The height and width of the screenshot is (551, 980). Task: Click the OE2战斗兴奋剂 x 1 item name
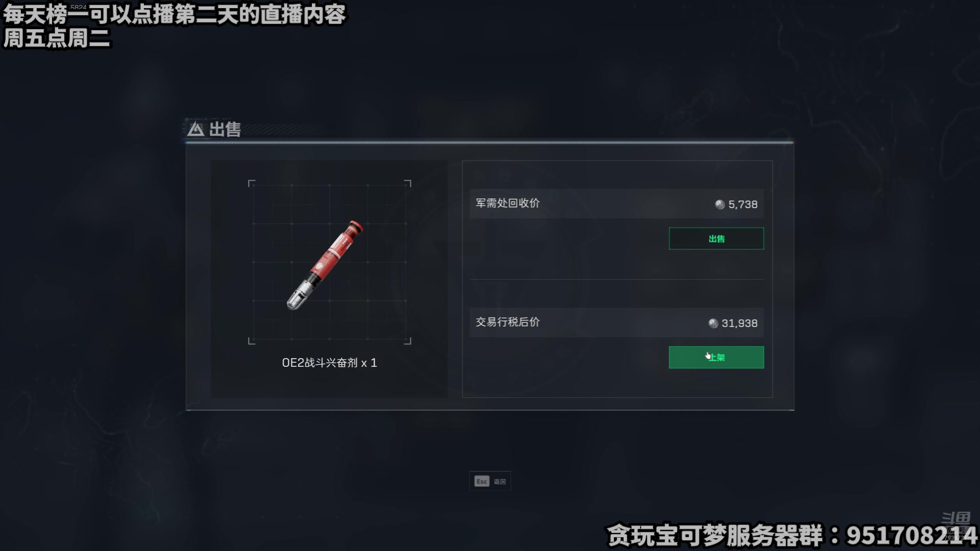329,363
